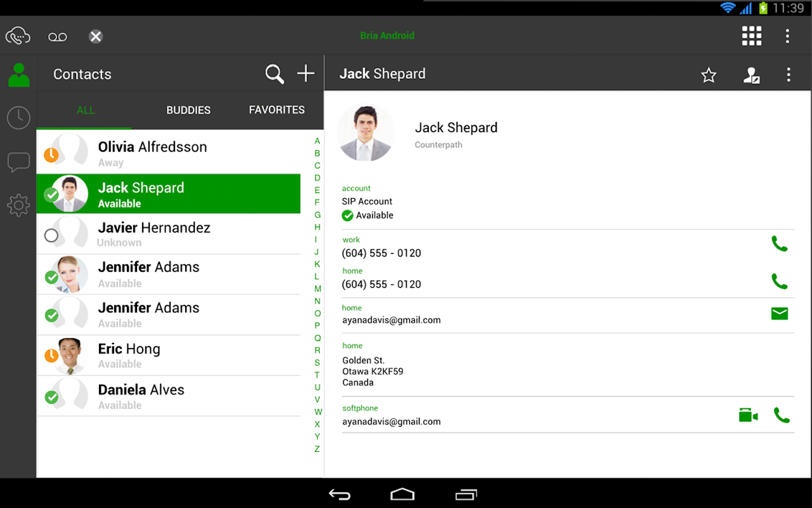Jump to letter A in index
This screenshot has width=812, height=508.
click(317, 141)
